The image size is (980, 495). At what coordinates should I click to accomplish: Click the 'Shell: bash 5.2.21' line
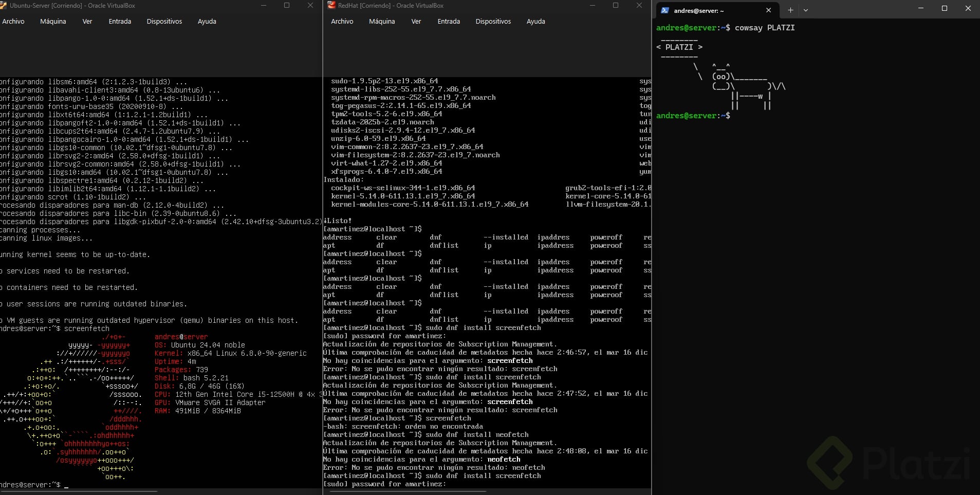pos(192,378)
